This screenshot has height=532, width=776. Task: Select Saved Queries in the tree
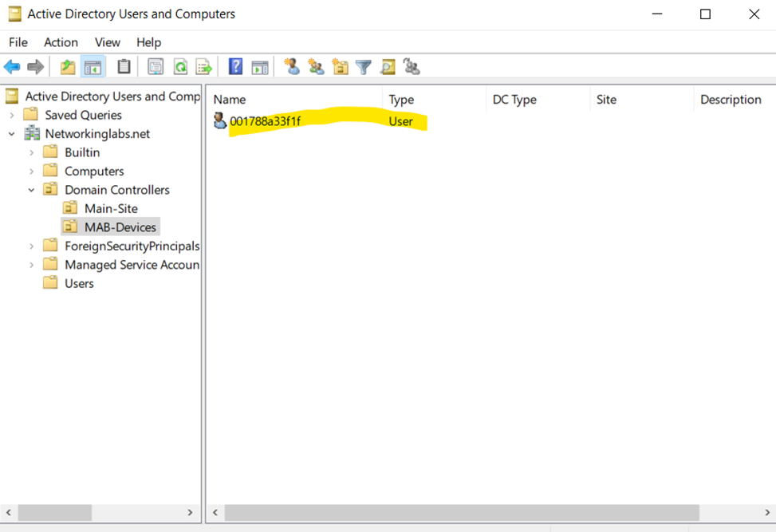pos(83,116)
